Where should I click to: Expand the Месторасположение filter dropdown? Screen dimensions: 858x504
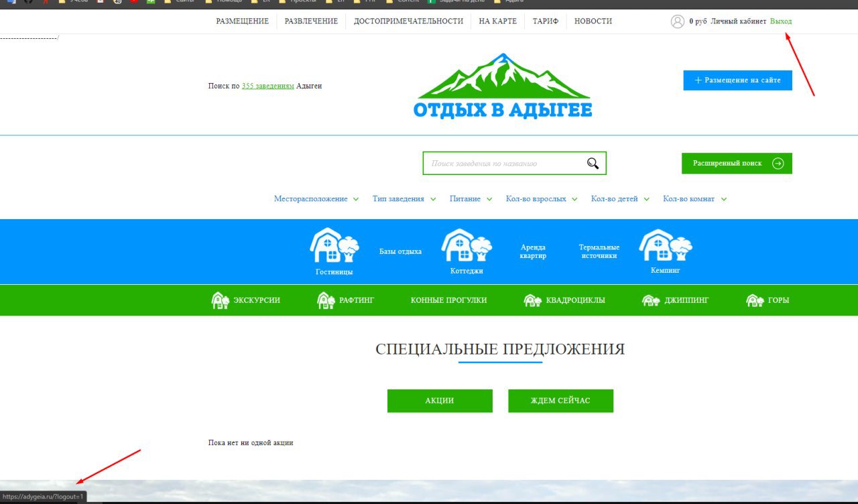point(316,199)
